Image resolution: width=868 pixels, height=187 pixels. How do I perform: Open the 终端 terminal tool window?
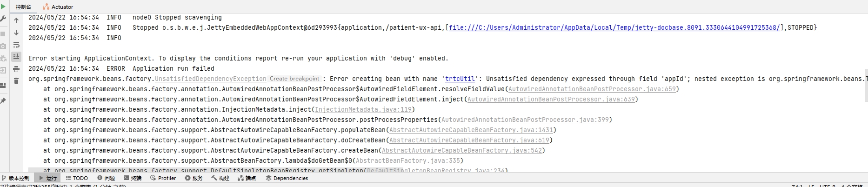click(133, 178)
